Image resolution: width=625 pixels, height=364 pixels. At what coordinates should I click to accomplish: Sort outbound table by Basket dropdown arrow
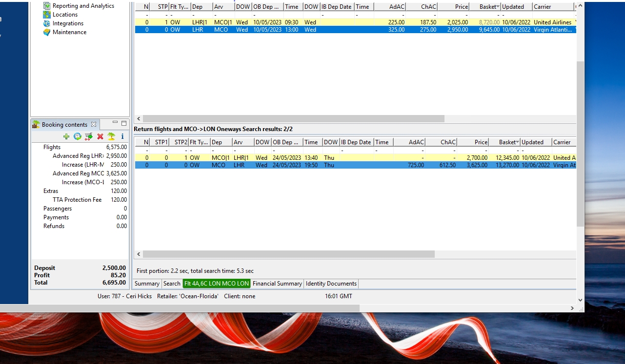coord(498,7)
